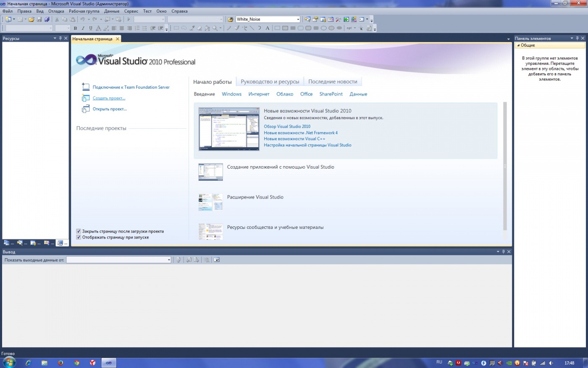Open 'Новые возможности Visual C++' link
Image resolution: width=588 pixels, height=368 pixels.
tap(294, 139)
